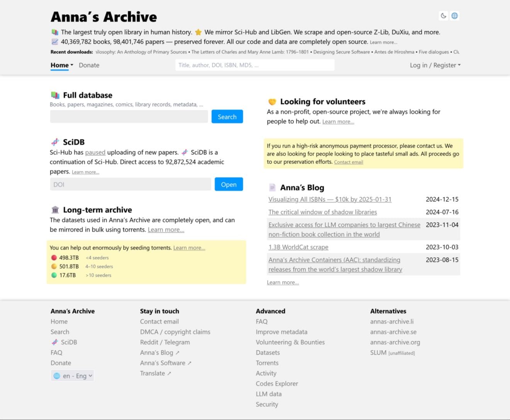Click the books icon beside Full database
This screenshot has height=420, width=510.
(x=55, y=95)
